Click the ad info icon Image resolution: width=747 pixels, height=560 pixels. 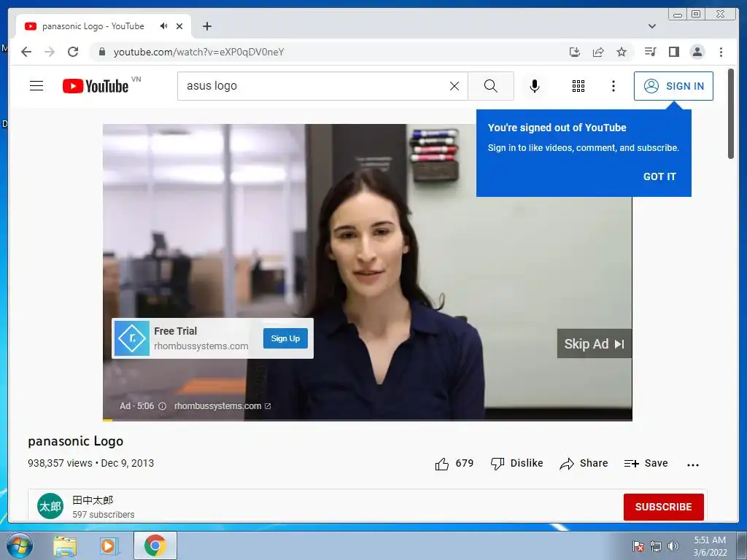pos(162,406)
